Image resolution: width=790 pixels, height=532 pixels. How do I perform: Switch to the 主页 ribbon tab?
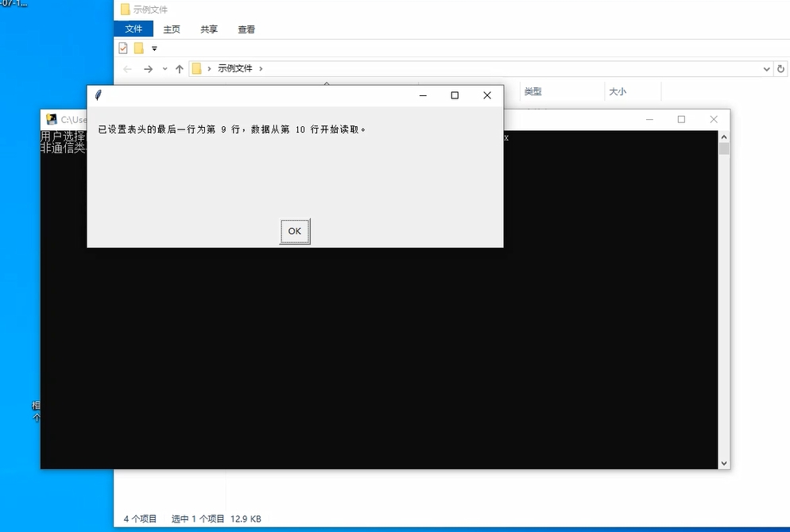point(172,29)
